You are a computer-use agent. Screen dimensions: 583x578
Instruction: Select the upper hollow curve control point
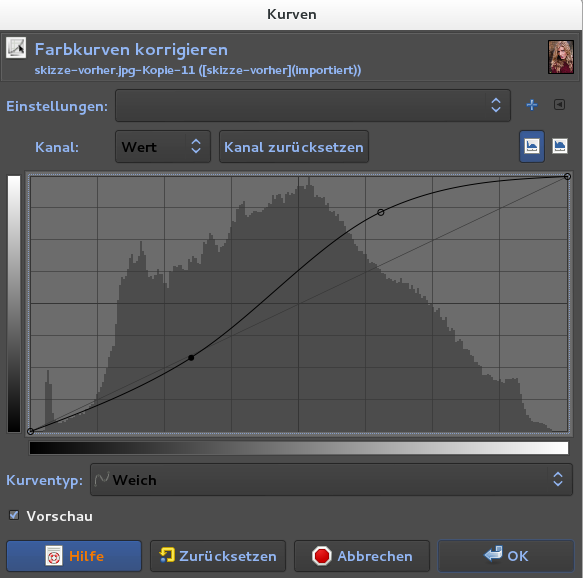pyautogui.click(x=380, y=212)
